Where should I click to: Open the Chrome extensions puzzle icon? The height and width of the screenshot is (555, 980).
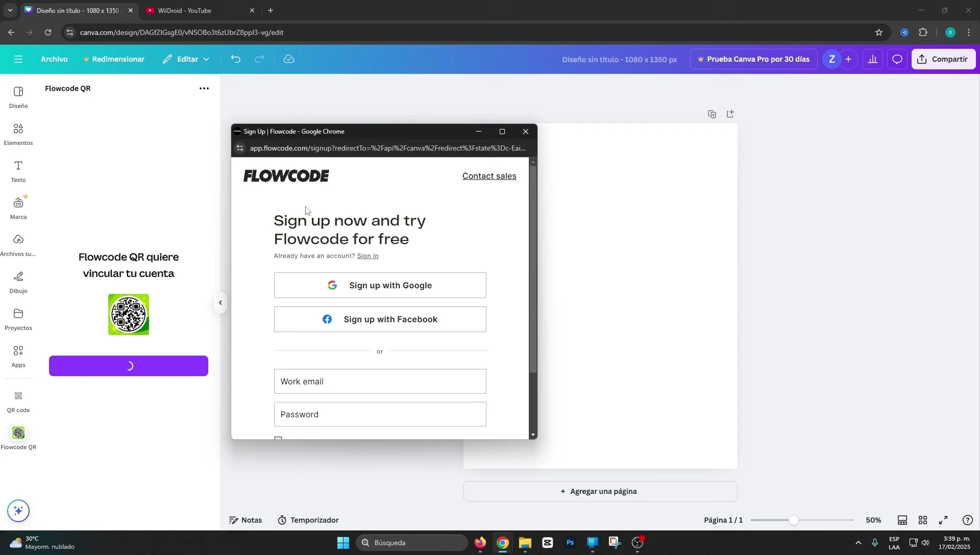(923, 32)
